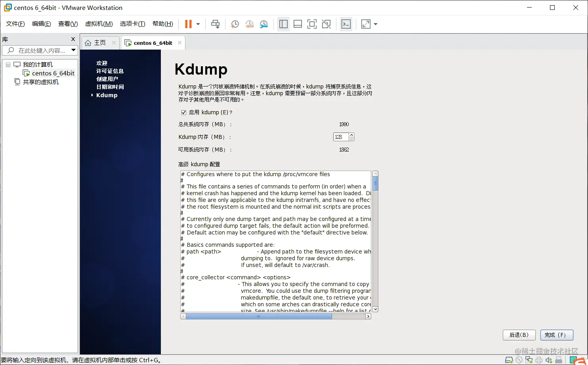Toggle the thumbnail bar view
588x365 pixels.
298,24
